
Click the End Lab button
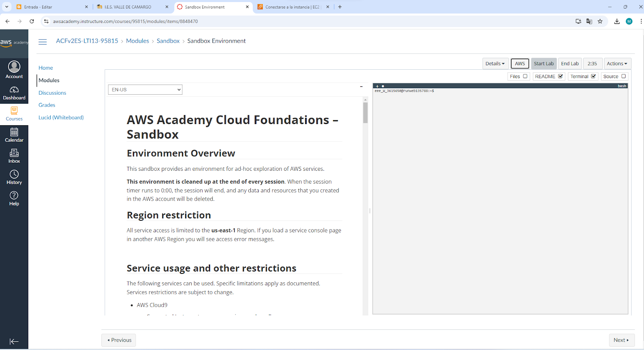570,64
